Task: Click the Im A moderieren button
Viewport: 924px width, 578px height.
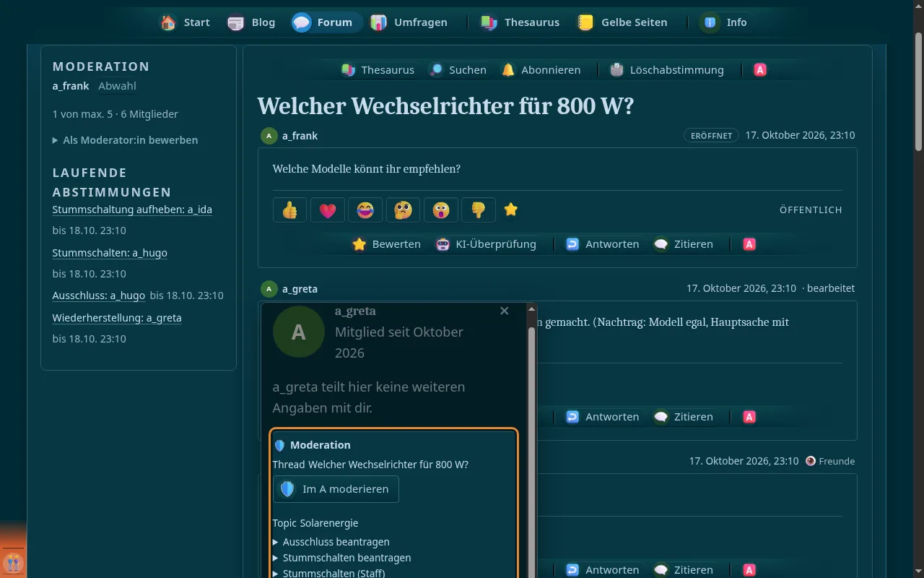Action: tap(336, 489)
